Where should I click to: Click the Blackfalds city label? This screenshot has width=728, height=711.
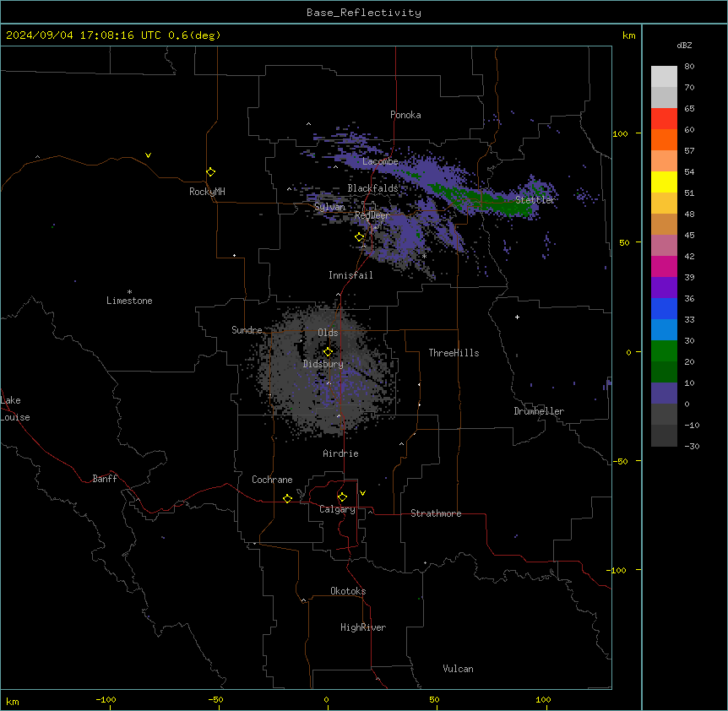pos(372,188)
